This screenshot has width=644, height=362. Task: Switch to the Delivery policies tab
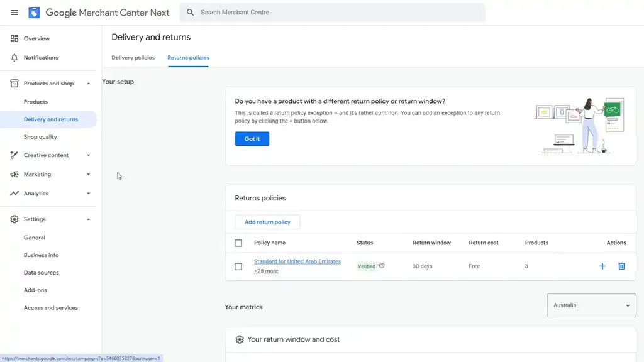pyautogui.click(x=133, y=57)
